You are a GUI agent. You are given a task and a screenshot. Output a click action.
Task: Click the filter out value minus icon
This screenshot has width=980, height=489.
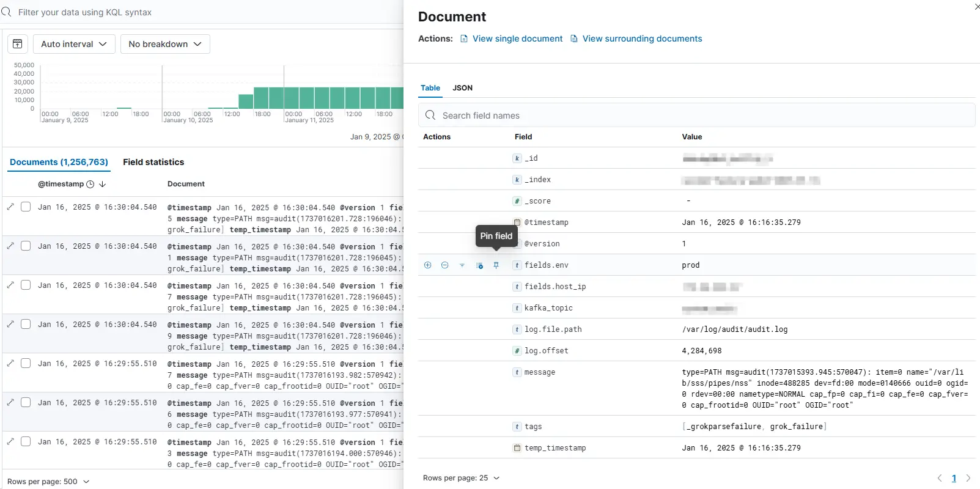tap(445, 265)
